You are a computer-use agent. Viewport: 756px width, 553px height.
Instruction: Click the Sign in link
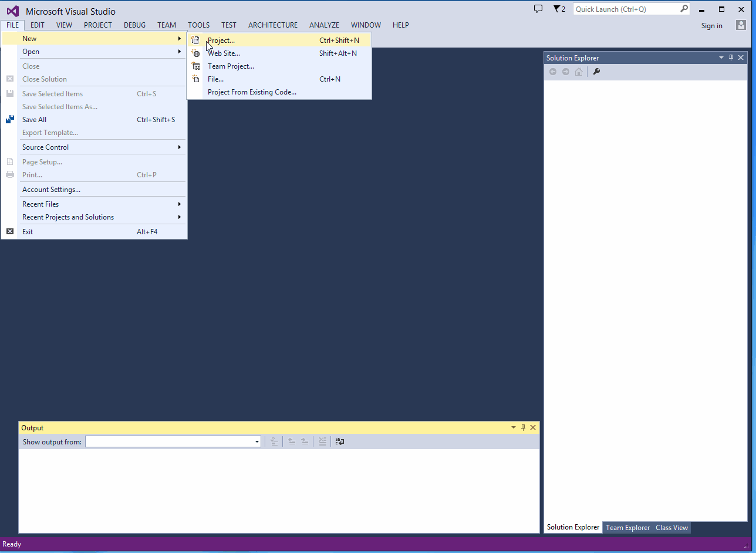(712, 26)
